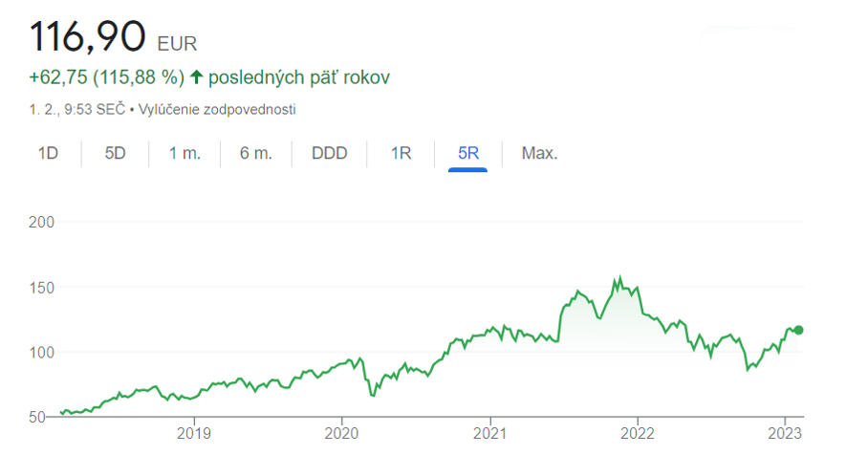Viewport: 868px width, 455px height.
Task: Click the +62,75 (115,88 %) change text
Action: pos(107,76)
